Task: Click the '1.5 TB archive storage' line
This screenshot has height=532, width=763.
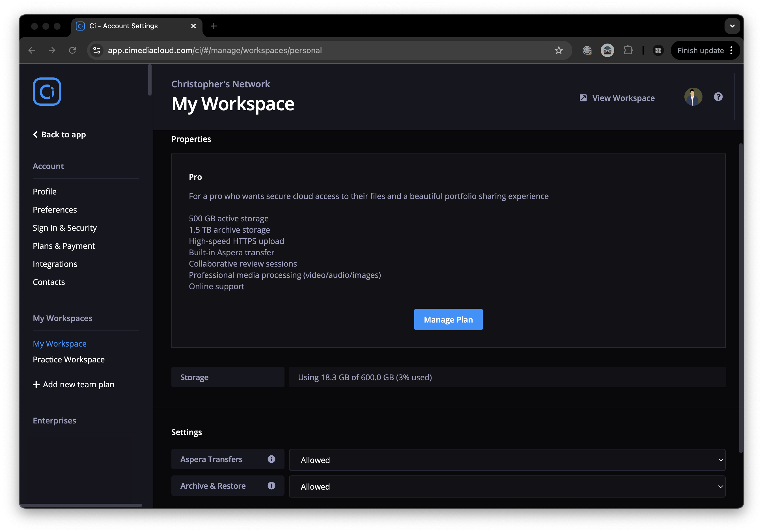Action: 229,230
